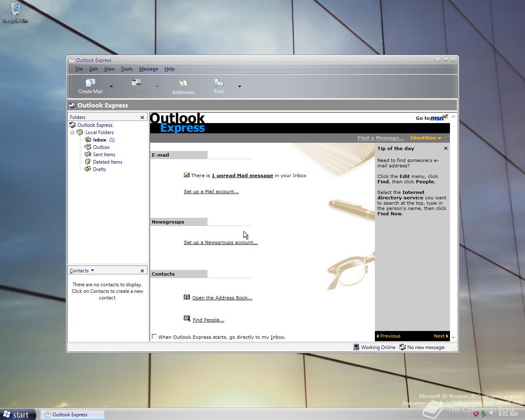Open the Recycle Bin desktop icon
Screen dimensions: 525x420
click(15, 12)
